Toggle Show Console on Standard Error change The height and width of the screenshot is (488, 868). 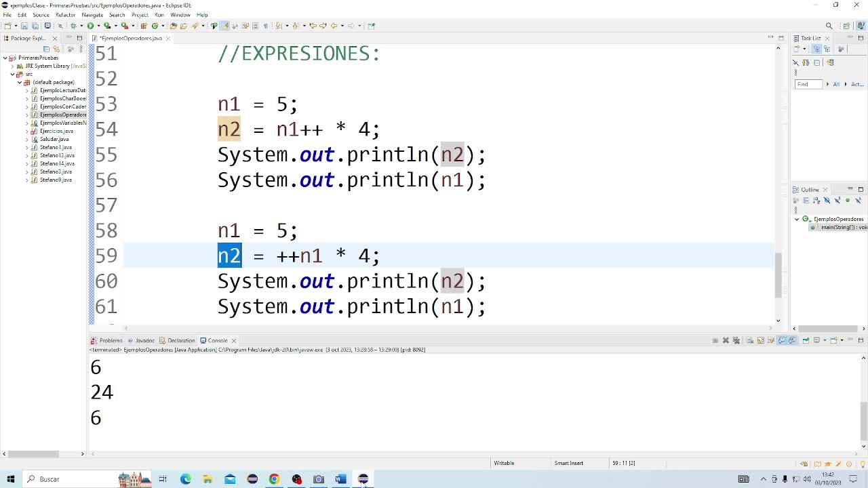tap(793, 340)
